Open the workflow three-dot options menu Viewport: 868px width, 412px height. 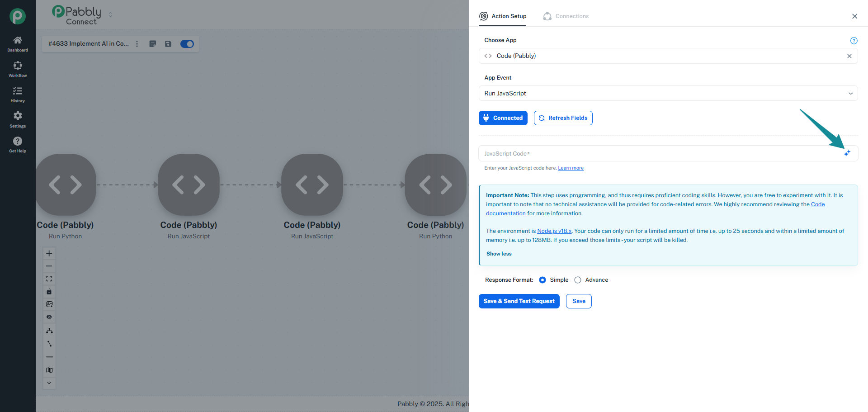tap(137, 44)
